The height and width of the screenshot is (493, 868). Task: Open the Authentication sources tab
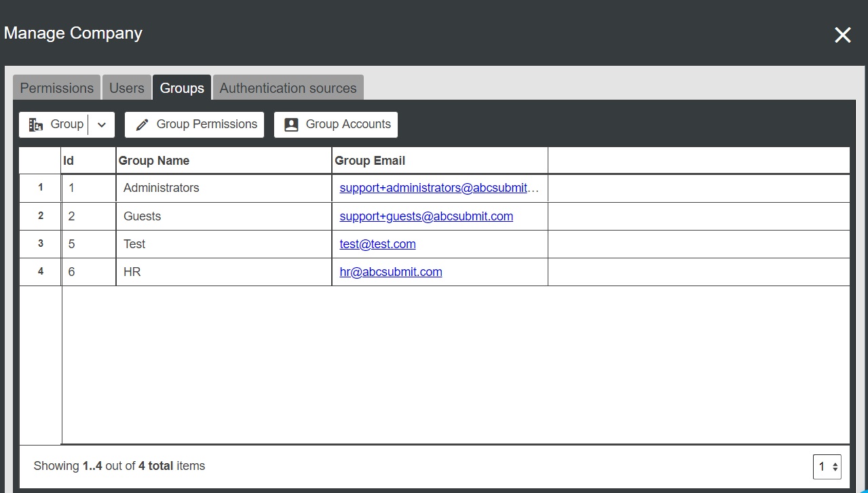tap(288, 88)
